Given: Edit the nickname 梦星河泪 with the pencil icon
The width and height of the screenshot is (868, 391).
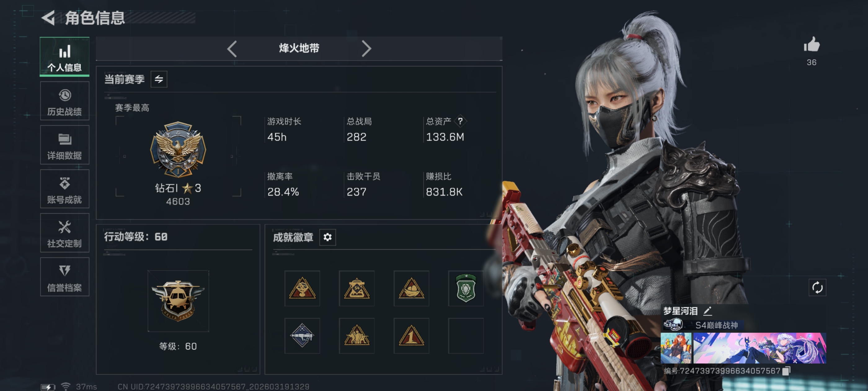Looking at the screenshot, I should coord(707,311).
